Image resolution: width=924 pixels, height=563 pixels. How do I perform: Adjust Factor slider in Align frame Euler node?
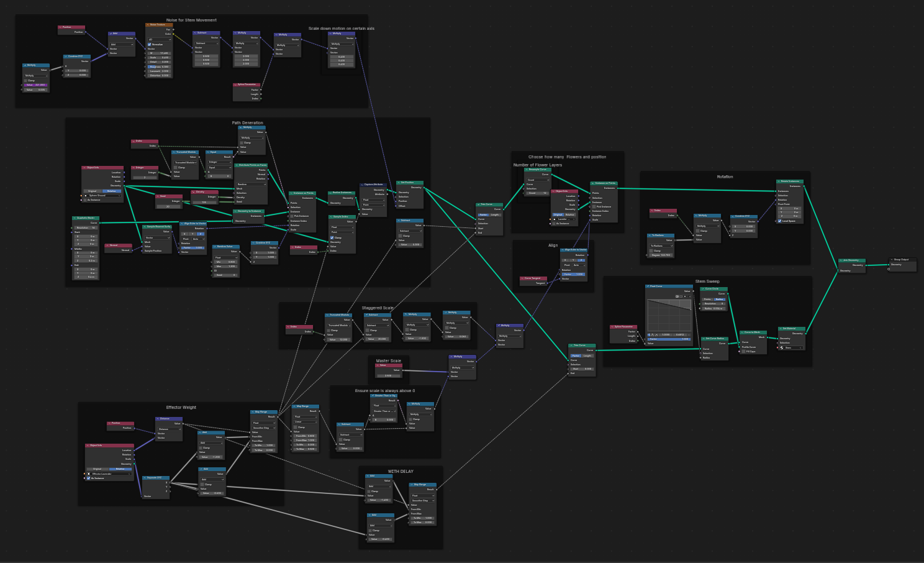[x=574, y=274]
